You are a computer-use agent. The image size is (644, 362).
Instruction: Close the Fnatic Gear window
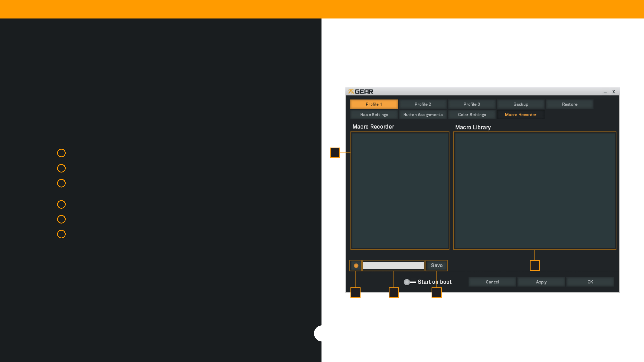(x=613, y=92)
